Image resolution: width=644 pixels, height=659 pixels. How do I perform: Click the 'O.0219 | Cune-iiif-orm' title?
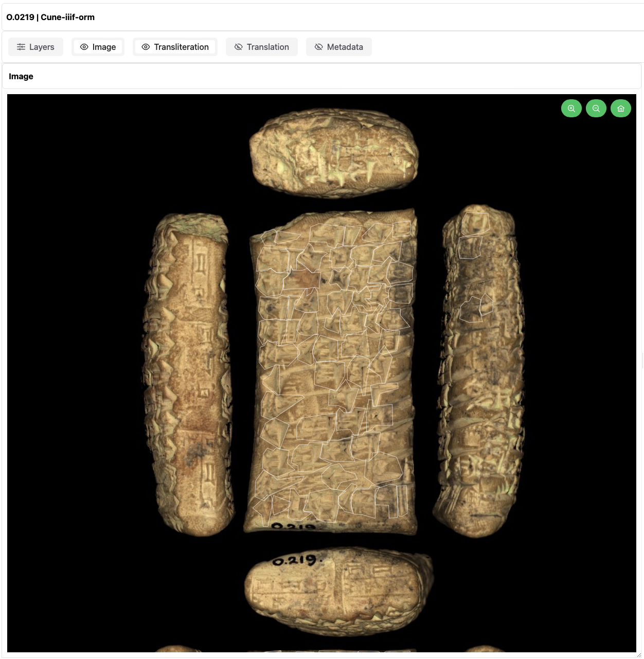(50, 17)
